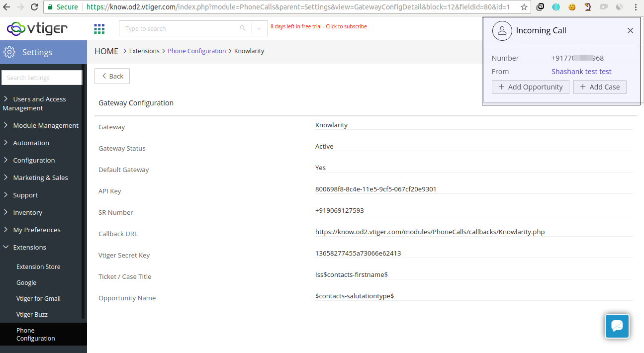The width and height of the screenshot is (644, 353).
Task: Click the search magnifier icon
Action: (x=243, y=28)
